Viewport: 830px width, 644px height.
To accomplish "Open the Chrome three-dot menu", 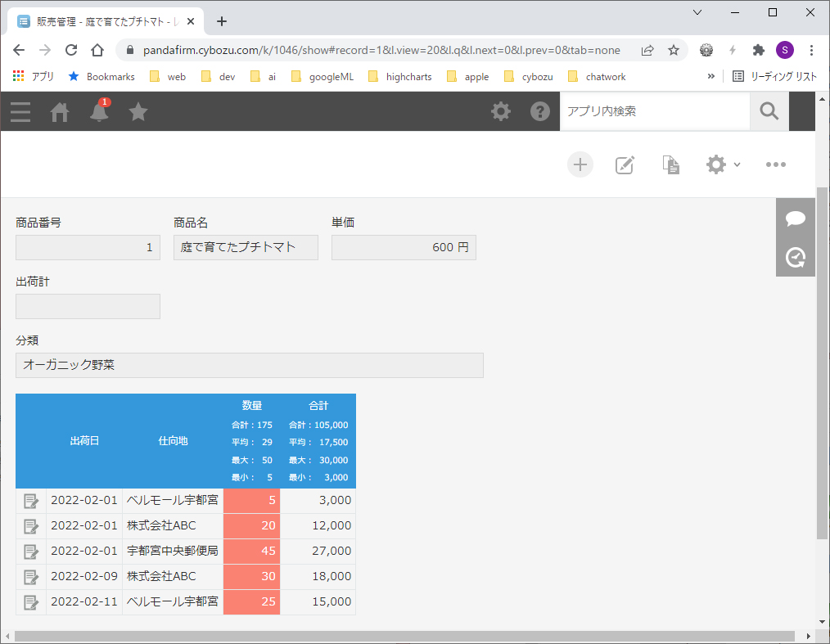I will (x=811, y=50).
